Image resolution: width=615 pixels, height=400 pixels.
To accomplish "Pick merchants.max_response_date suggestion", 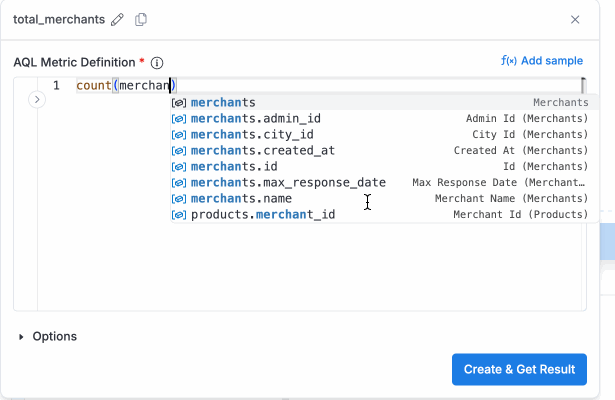I will (x=385, y=183).
